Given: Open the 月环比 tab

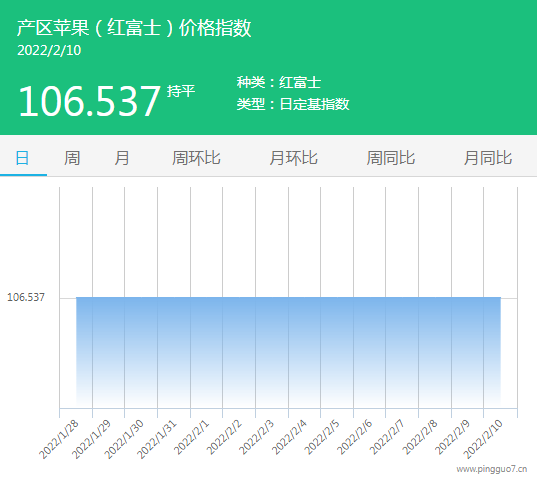Looking at the screenshot, I should (x=294, y=158).
